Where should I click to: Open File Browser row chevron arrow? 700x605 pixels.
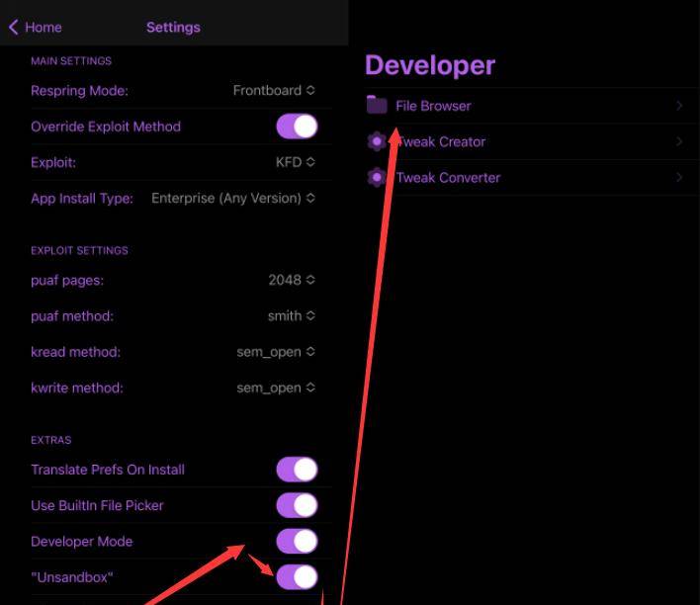[x=679, y=106]
